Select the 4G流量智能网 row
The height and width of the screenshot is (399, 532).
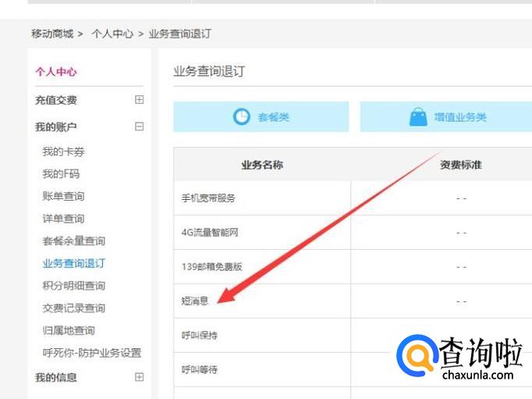point(353,233)
